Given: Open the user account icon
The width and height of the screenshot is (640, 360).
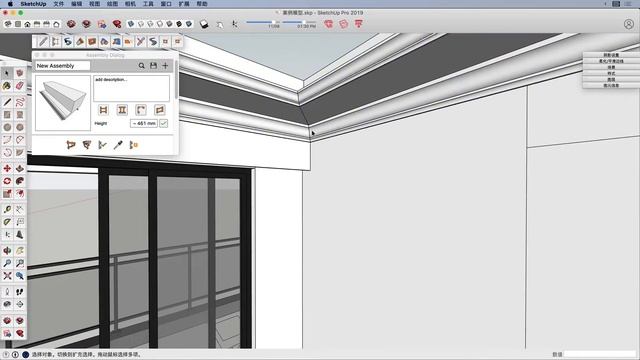Looking at the screenshot, I should pyautogui.click(x=629, y=24).
